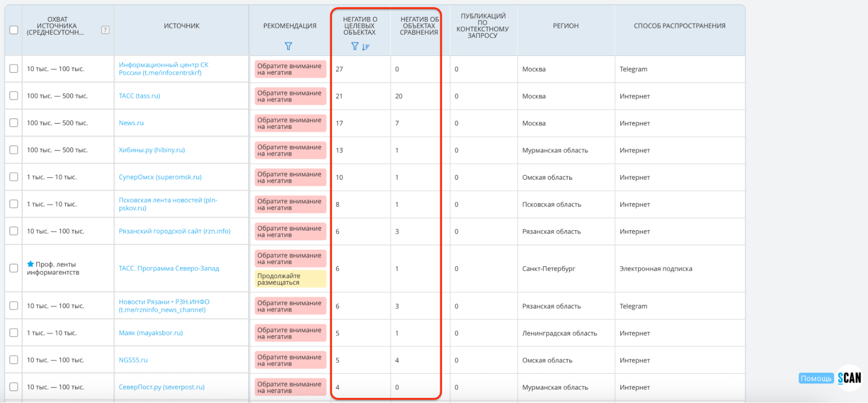Check the row for Информационный центр СК России
The image size is (868, 403).
tap(14, 69)
